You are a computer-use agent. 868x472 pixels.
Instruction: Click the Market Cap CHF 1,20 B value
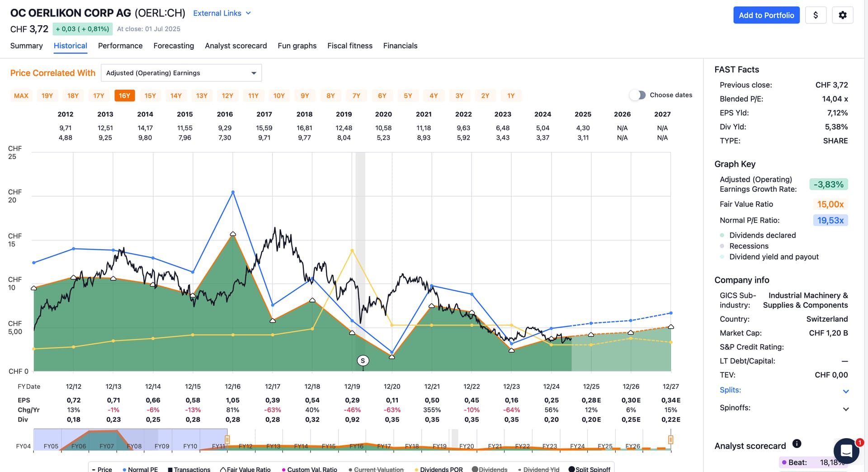(x=828, y=333)
